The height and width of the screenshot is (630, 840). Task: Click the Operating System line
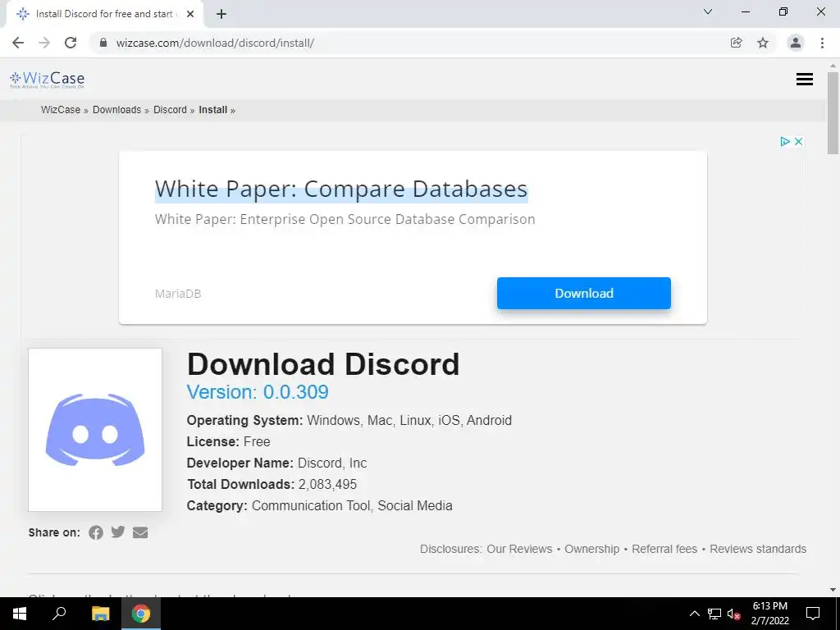coord(349,420)
